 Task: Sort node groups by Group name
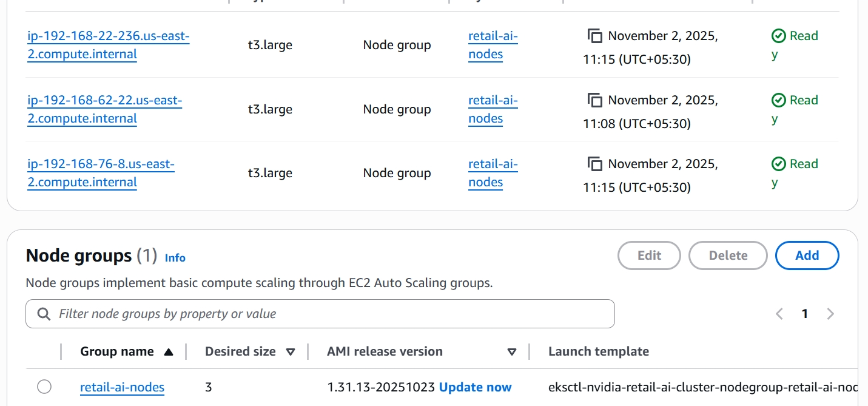[169, 352]
